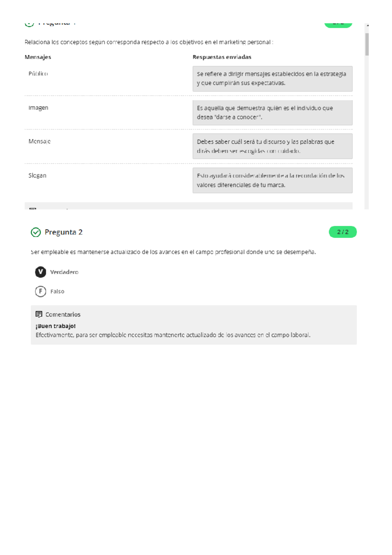Click the F circle icon
392x555 pixels.
pos(41,291)
